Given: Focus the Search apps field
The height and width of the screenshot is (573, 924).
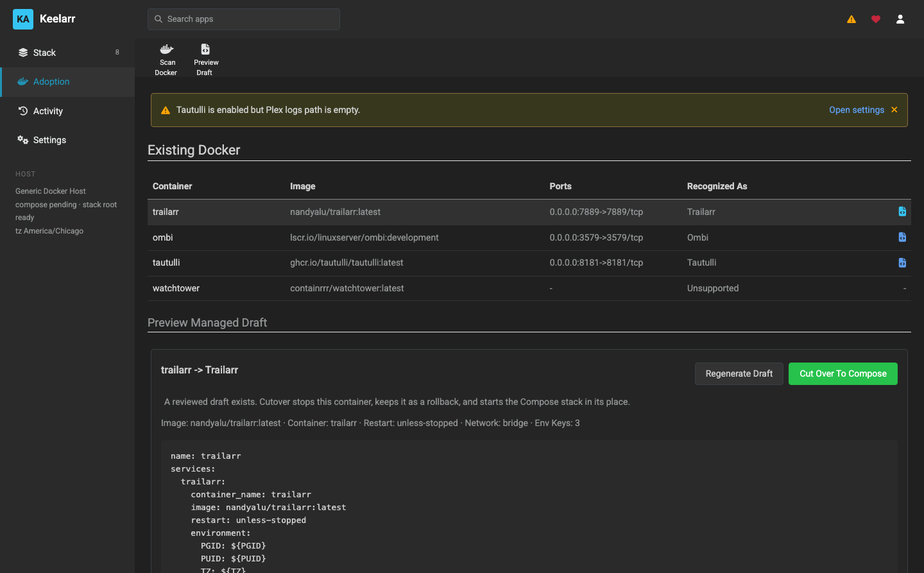Looking at the screenshot, I should 244,19.
